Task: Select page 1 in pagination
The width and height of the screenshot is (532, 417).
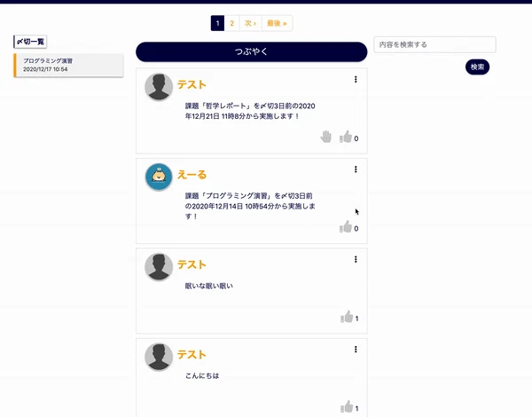Action: click(217, 23)
